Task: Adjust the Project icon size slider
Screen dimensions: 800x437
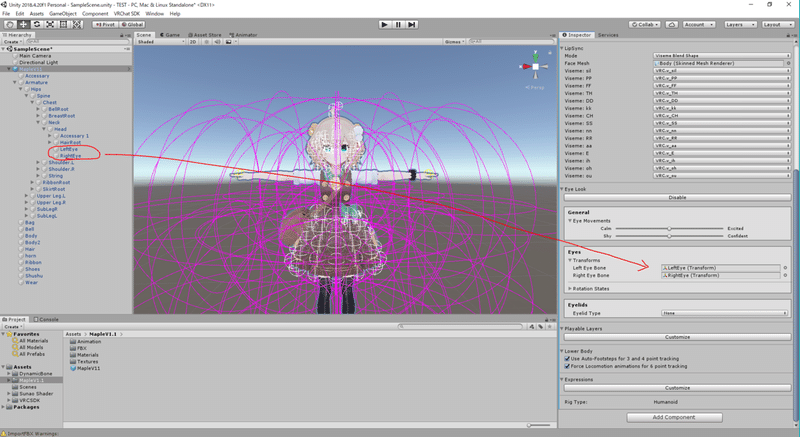Action: 539,425
